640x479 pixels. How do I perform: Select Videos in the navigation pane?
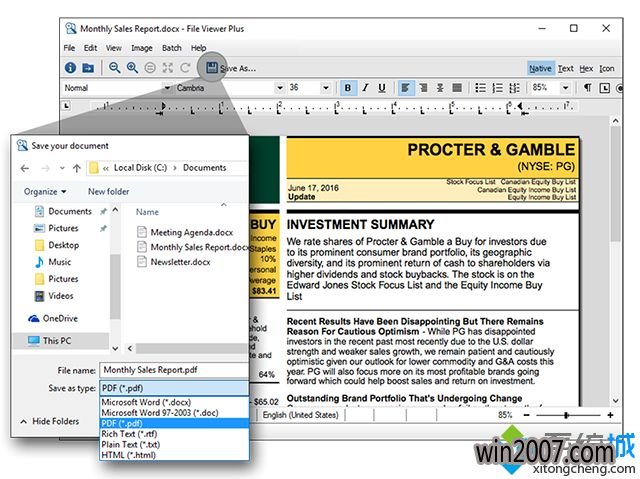pos(54,296)
